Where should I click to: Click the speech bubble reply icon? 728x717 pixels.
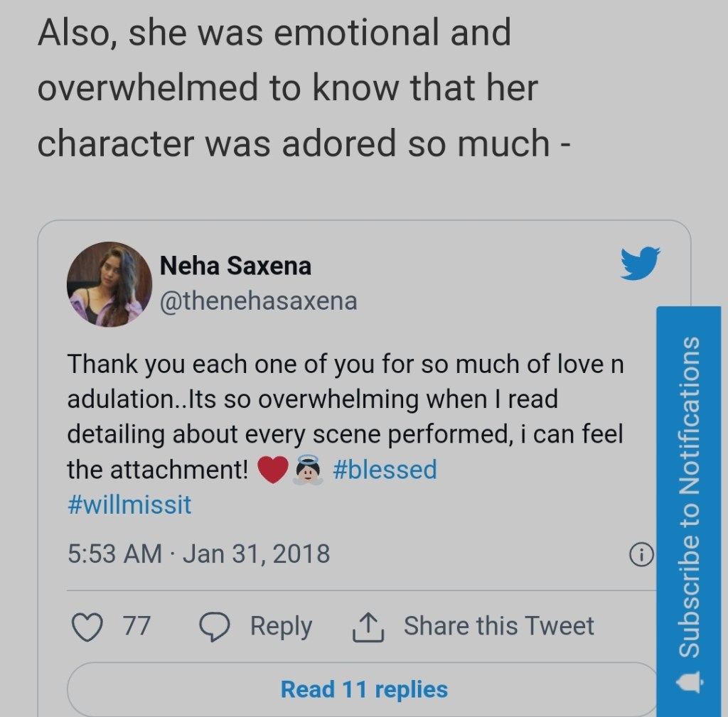(x=215, y=627)
